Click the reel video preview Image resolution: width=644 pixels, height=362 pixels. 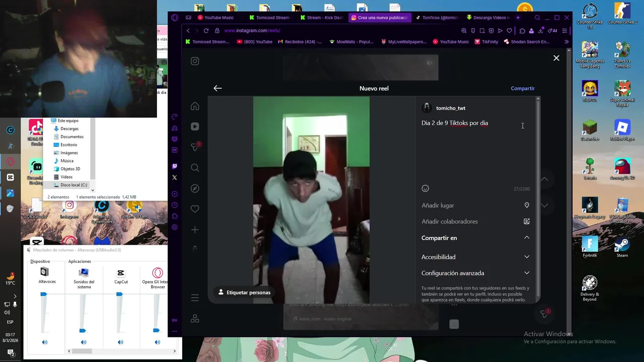coord(311,200)
